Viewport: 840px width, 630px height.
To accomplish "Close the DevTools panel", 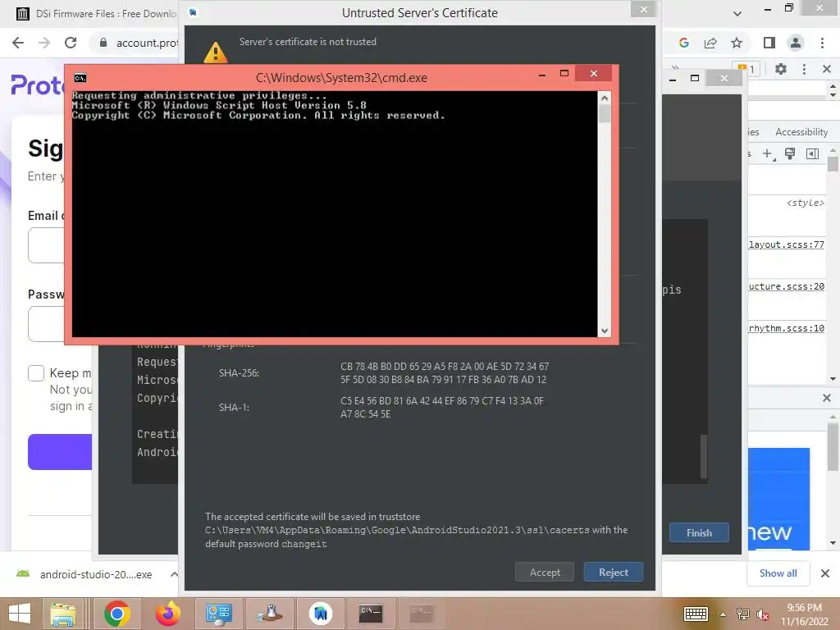I will coord(827,69).
